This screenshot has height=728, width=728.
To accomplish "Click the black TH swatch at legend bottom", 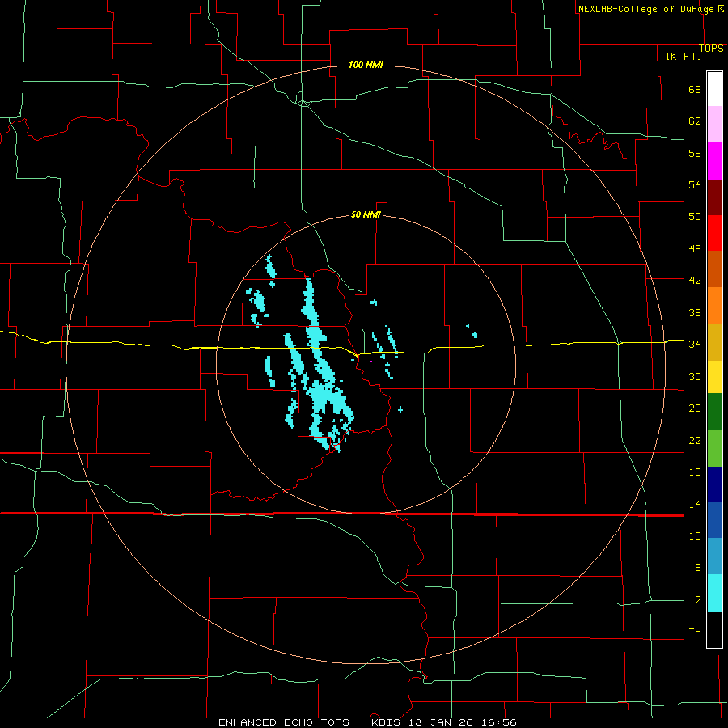I will pyautogui.click(x=714, y=629).
